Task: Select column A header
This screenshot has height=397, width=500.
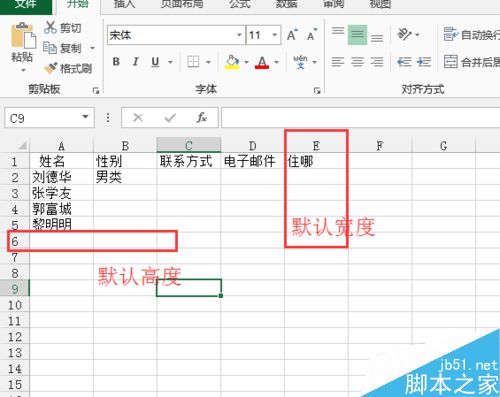Action: pos(61,146)
